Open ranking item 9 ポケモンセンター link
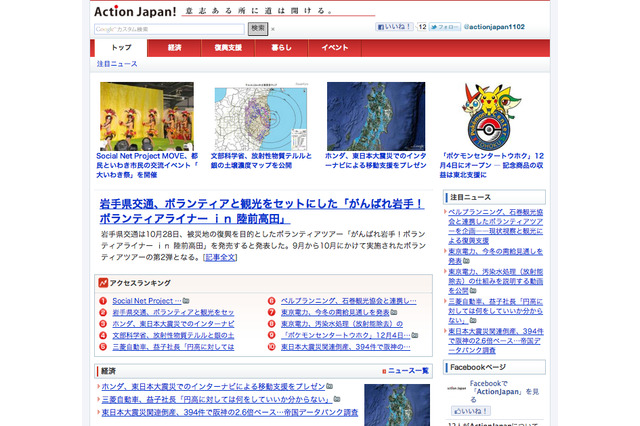 tap(345, 335)
